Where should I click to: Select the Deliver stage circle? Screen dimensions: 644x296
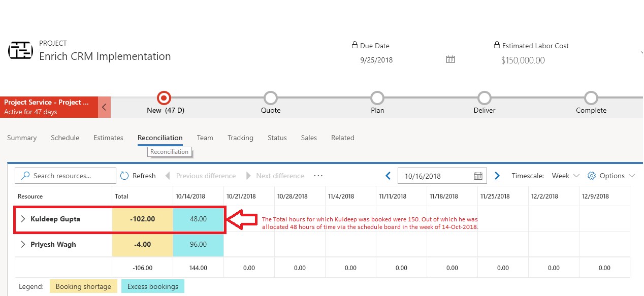click(x=485, y=97)
